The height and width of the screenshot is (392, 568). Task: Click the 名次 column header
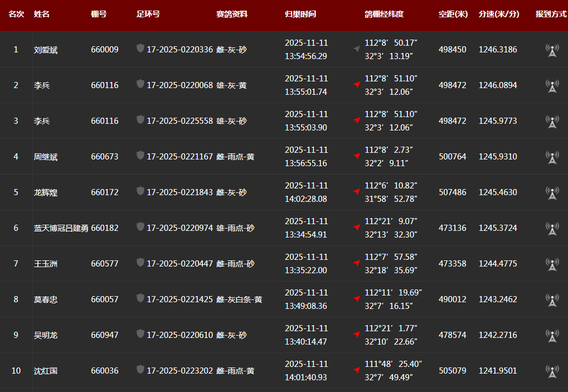tap(16, 14)
